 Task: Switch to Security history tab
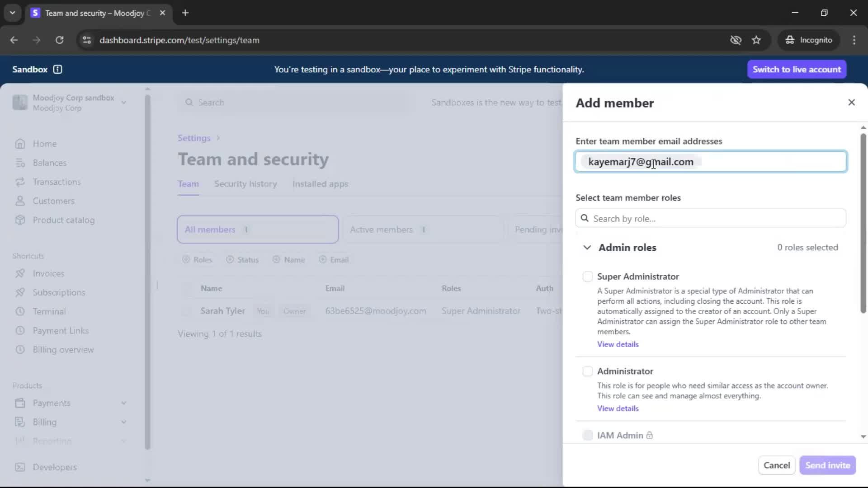(x=245, y=184)
